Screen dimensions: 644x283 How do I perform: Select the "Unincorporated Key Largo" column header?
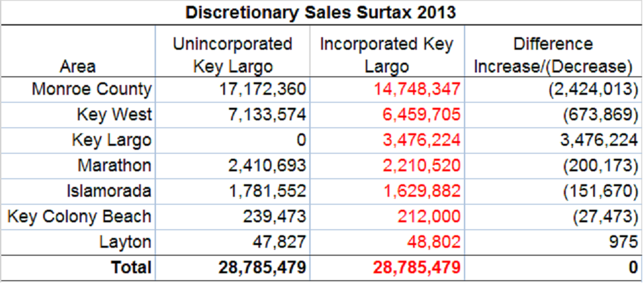pyautogui.click(x=232, y=55)
